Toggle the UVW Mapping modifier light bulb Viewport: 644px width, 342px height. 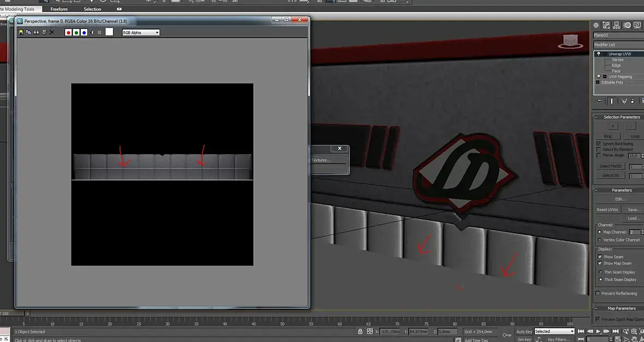point(598,76)
